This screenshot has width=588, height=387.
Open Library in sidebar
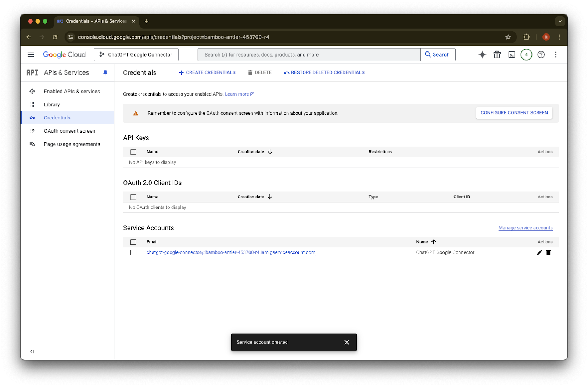(x=68, y=105)
